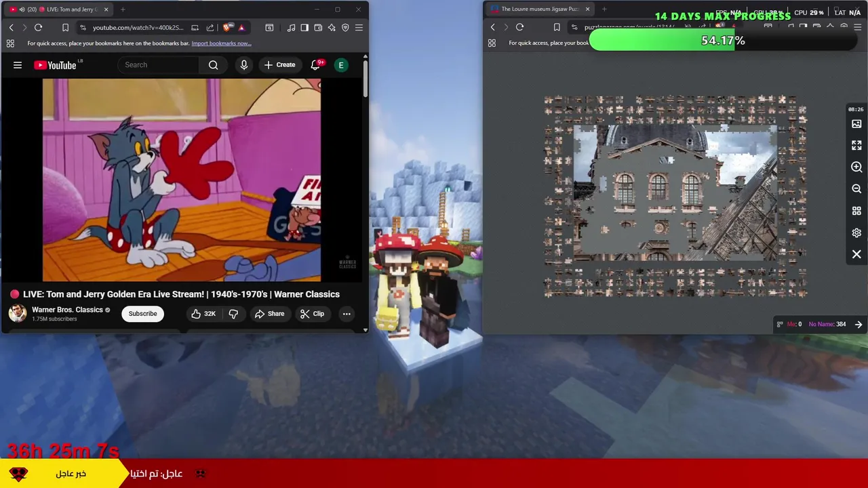Screen dimensions: 868x488
Task: Zoom in on the jigsaw puzzle
Action: pyautogui.click(x=856, y=167)
